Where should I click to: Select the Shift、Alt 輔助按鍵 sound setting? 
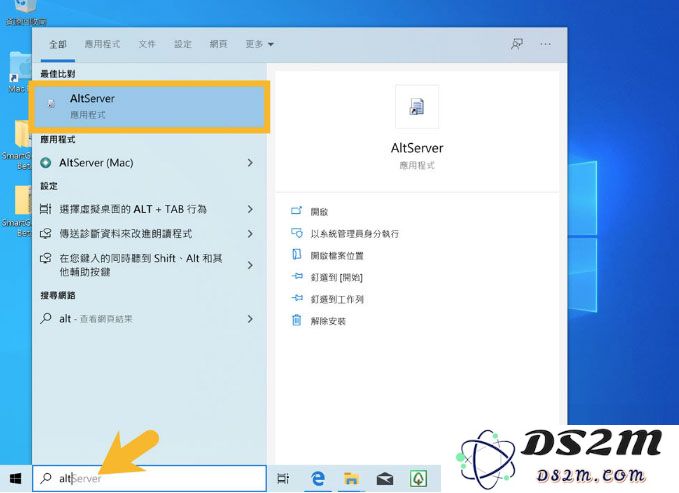141,265
